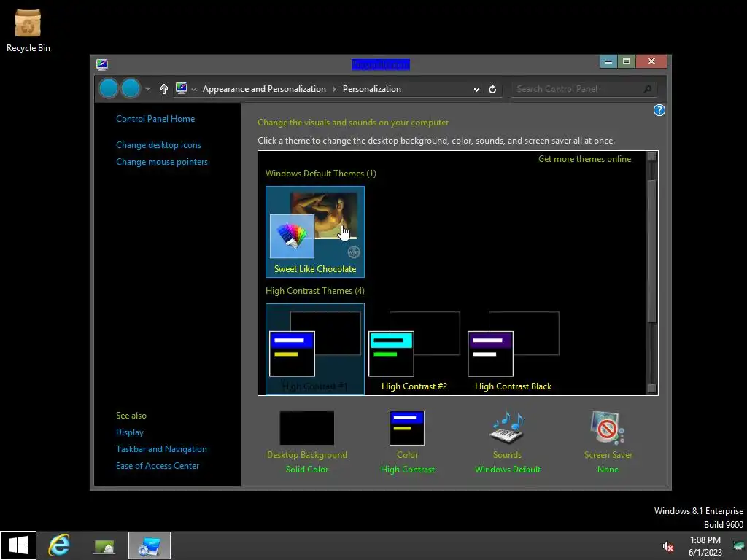Screen dimensions: 747x560
Task: Open the Color High Contrast settings icon
Action: click(x=407, y=428)
